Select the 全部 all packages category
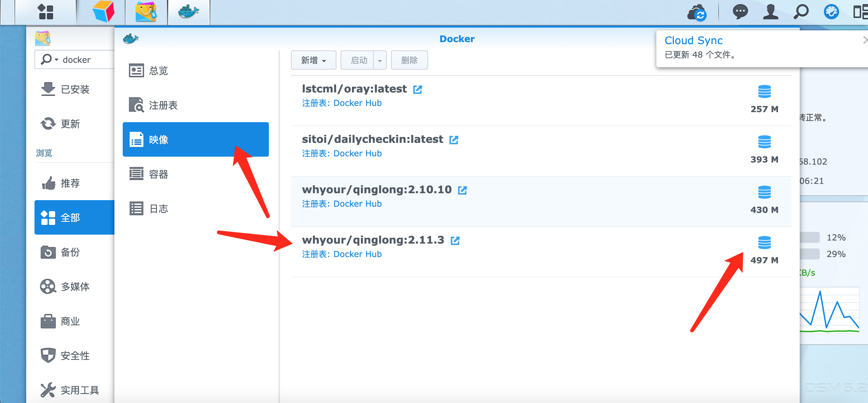 (74, 217)
